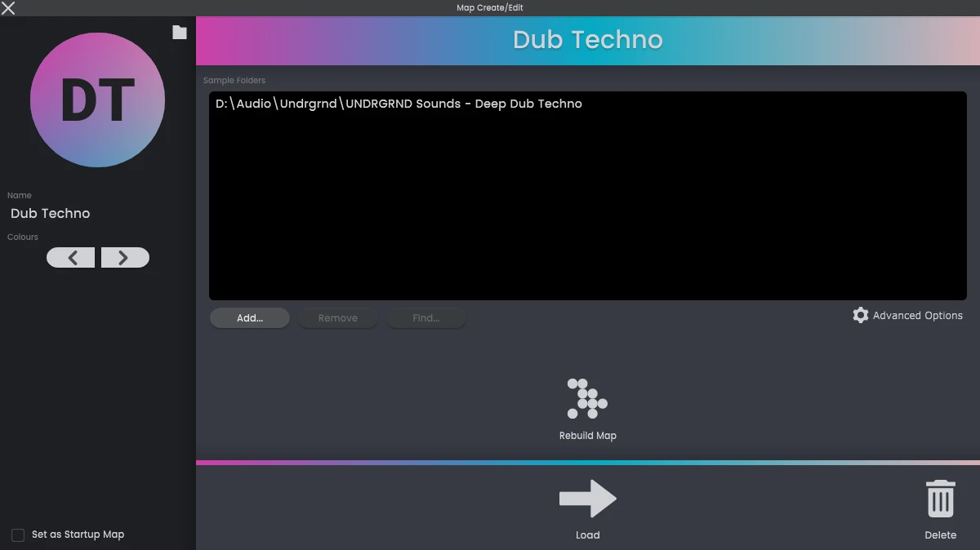Screen dimensions: 980x550
Task: Click the folder icon beside the map avatar
Action: click(180, 32)
